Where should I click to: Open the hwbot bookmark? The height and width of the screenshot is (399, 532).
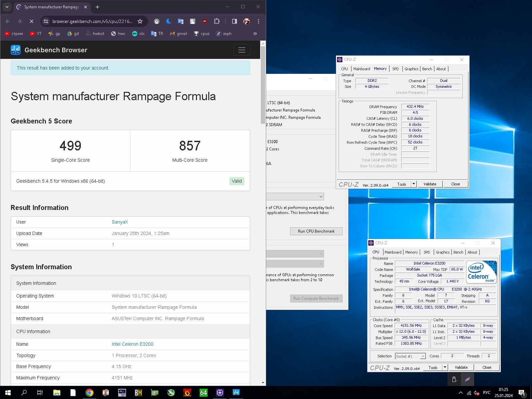(95, 34)
